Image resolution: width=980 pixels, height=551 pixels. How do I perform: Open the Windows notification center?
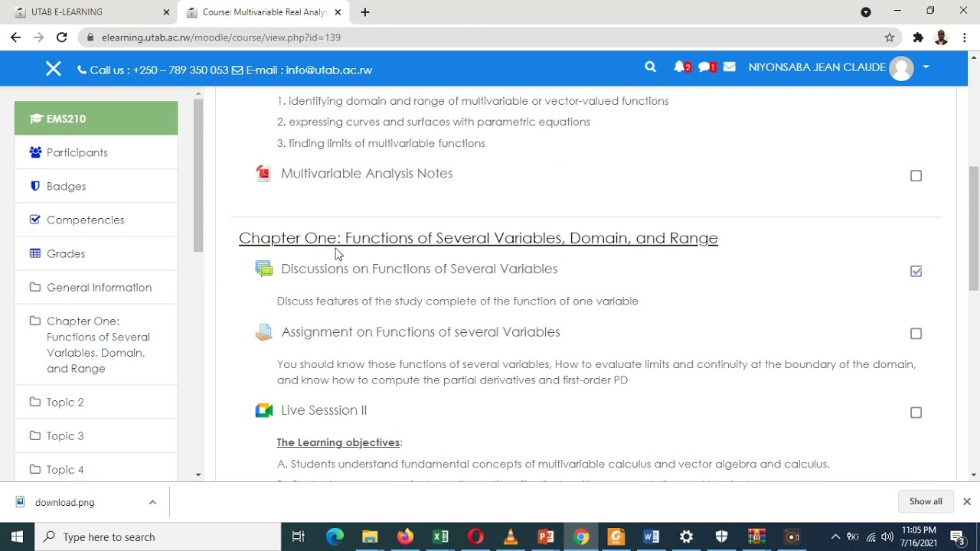pyautogui.click(x=958, y=536)
